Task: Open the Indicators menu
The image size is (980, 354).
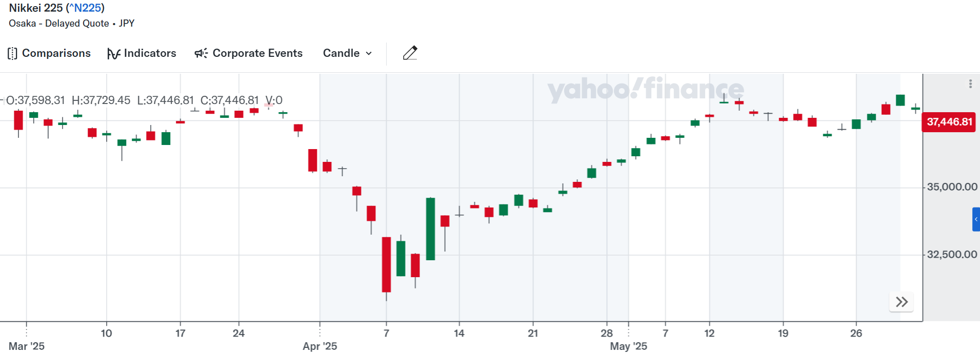Action: click(x=150, y=53)
